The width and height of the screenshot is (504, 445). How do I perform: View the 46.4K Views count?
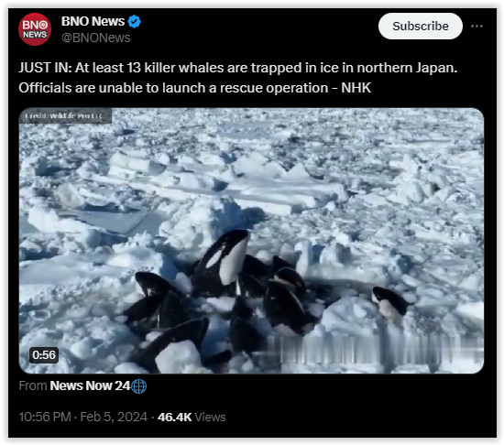point(192,417)
